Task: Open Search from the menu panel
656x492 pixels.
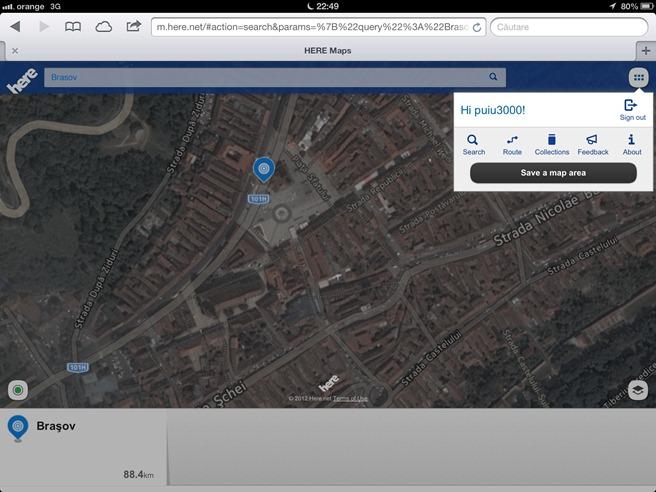Action: 474,145
